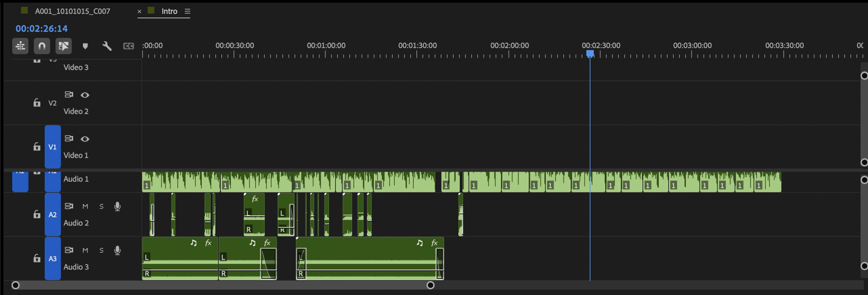Select the isolated Audio 2 clip near 00:01:45
868x295 pixels.
[x=461, y=214]
